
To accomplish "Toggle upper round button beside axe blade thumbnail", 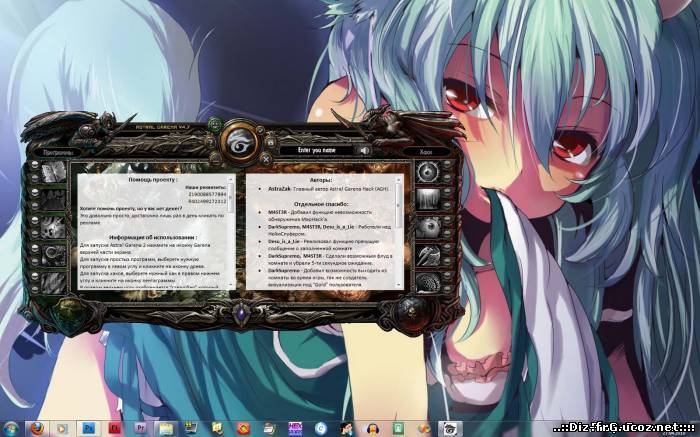I will (447, 248).
